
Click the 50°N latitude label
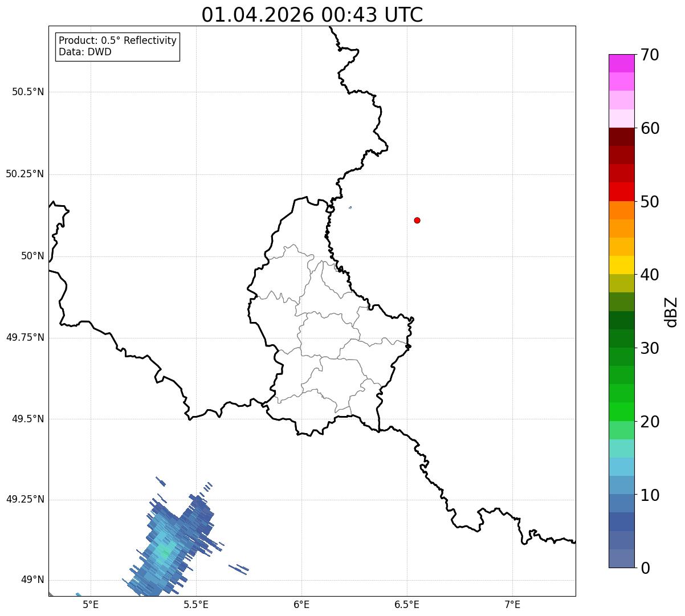coord(32,256)
